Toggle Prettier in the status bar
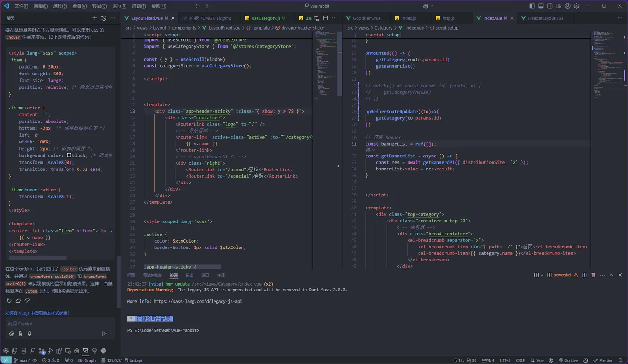The width and height of the screenshot is (628, 364). [x=603, y=360]
